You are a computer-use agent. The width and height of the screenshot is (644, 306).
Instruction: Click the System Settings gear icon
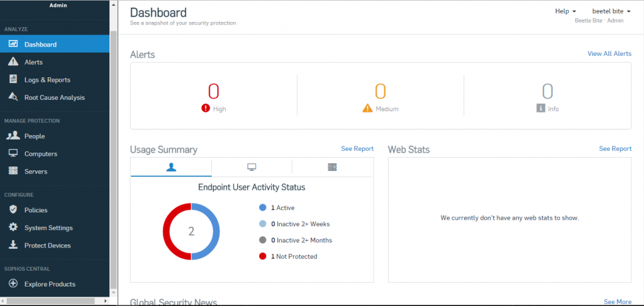pos(13,227)
